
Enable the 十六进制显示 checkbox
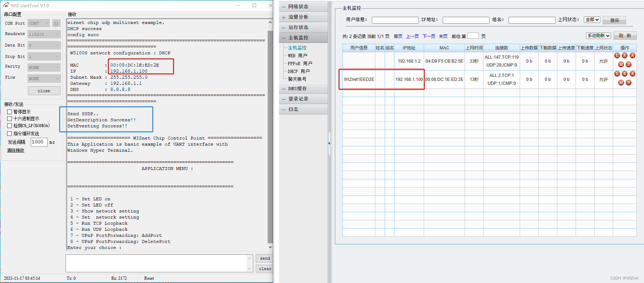[x=10, y=118]
